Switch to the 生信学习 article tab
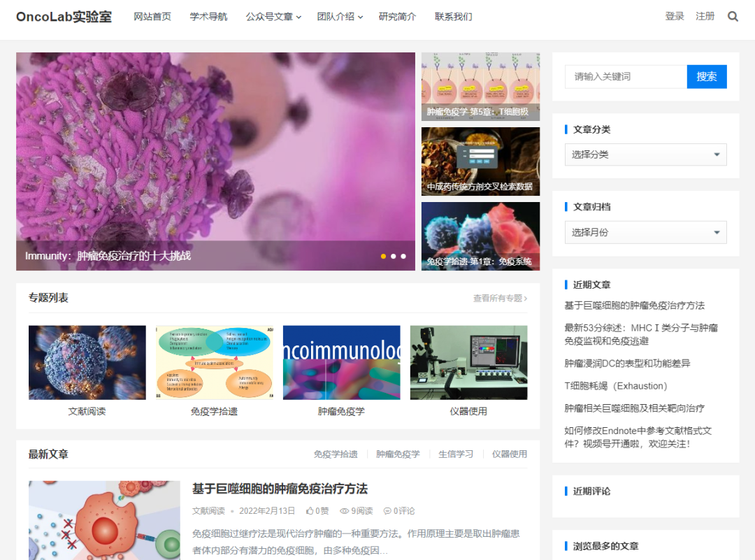This screenshot has width=755, height=560. (x=456, y=454)
